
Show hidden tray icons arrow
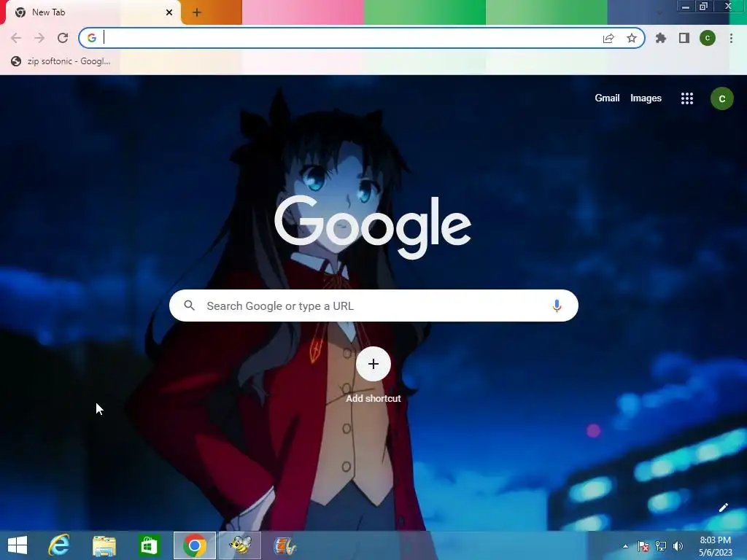coord(625,546)
